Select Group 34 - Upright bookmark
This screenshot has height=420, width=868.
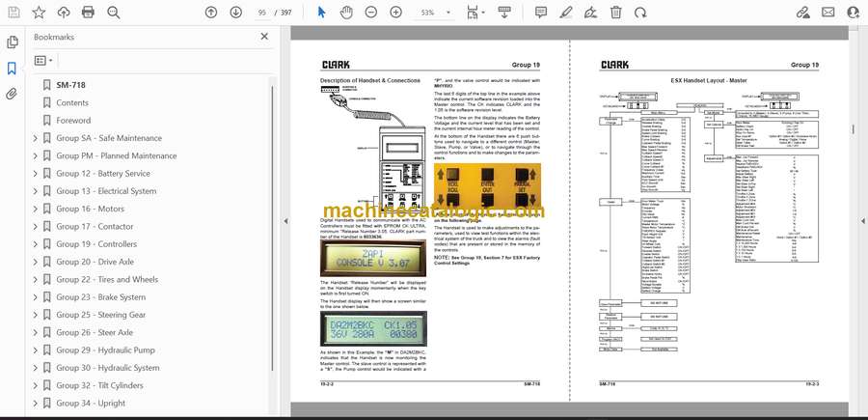[91, 404]
